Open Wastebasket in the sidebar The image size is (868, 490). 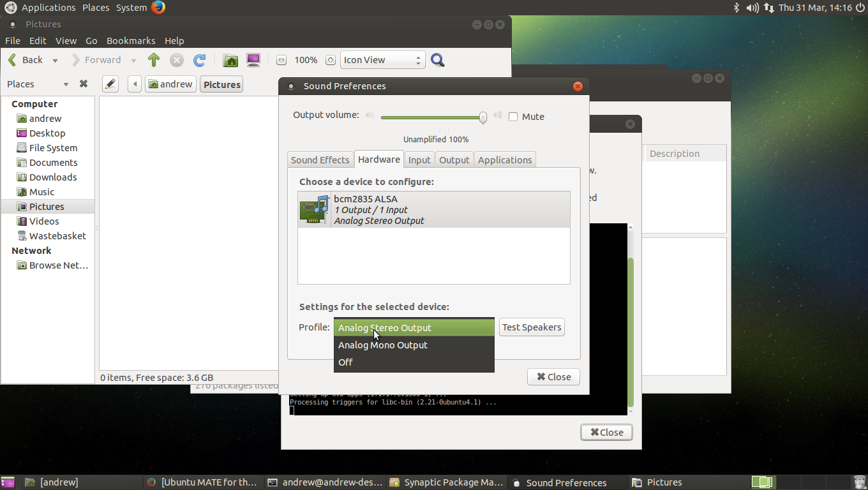point(48,236)
